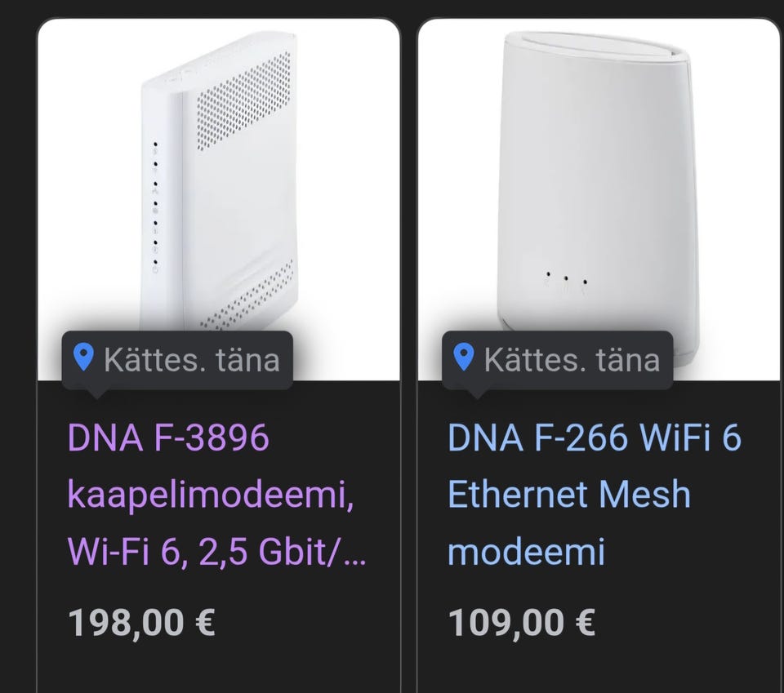784x693 pixels.
Task: Click the LED indicator column on the F-3896 modem
Action: coord(155,208)
